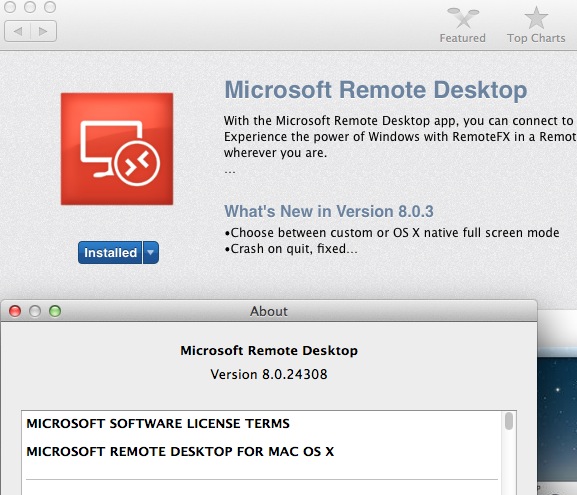The width and height of the screenshot is (577, 495).
Task: Open the dropdown arrow beside Installed
Action: tap(151, 253)
